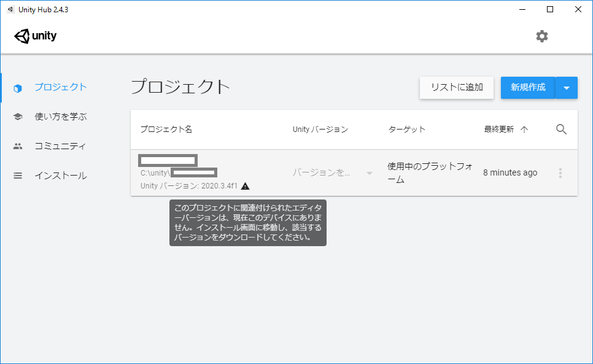Click the 新規作成 button
Screen dimensions: 593x364
coord(528,88)
